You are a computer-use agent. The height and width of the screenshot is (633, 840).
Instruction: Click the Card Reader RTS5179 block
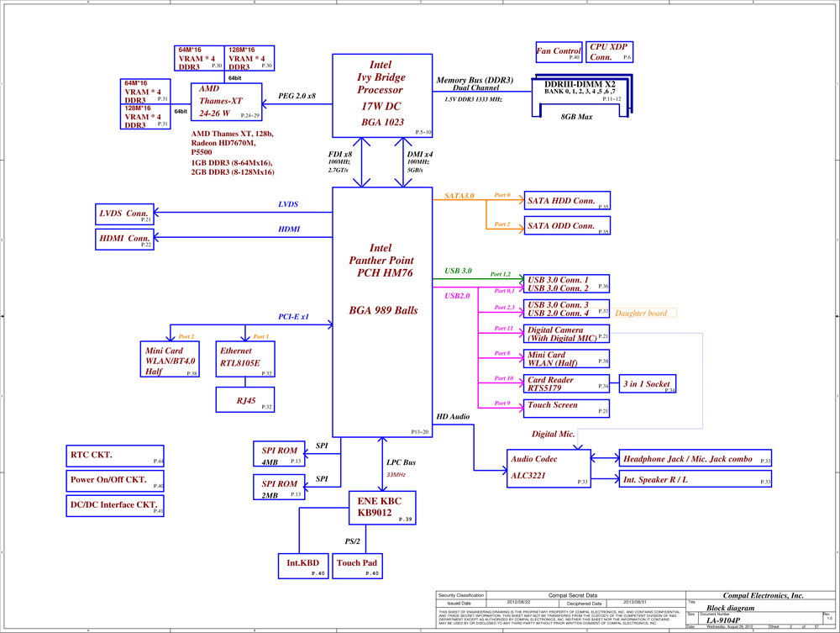click(x=566, y=384)
